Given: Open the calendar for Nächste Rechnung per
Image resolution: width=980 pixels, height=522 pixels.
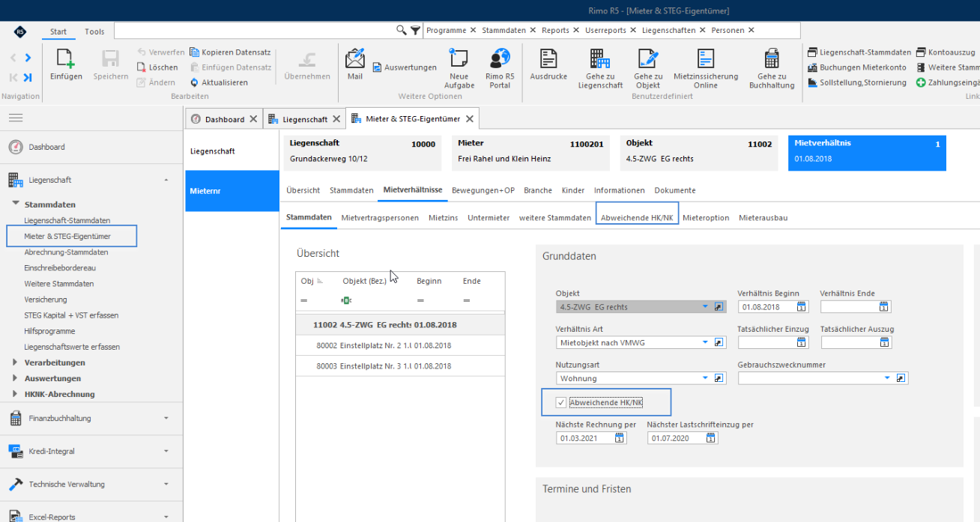Looking at the screenshot, I should pos(620,438).
